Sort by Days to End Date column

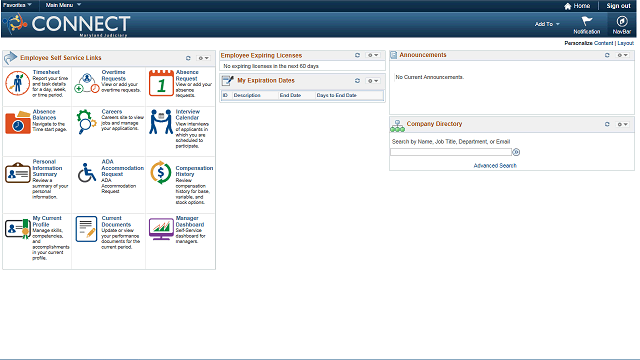pos(337,95)
